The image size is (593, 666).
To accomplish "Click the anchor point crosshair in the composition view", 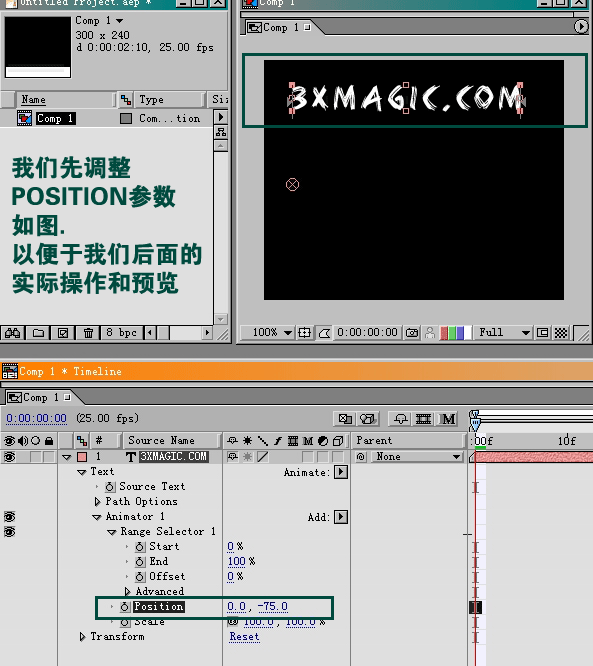I will [292, 185].
